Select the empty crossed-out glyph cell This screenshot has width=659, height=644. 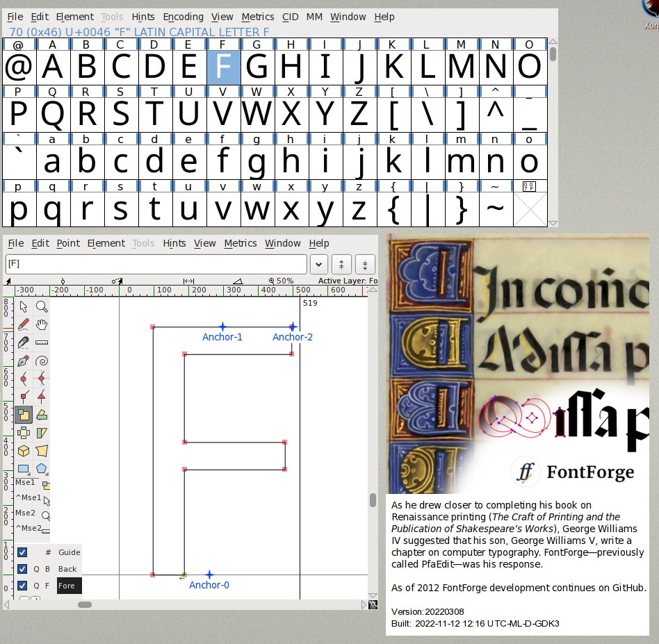(530, 209)
